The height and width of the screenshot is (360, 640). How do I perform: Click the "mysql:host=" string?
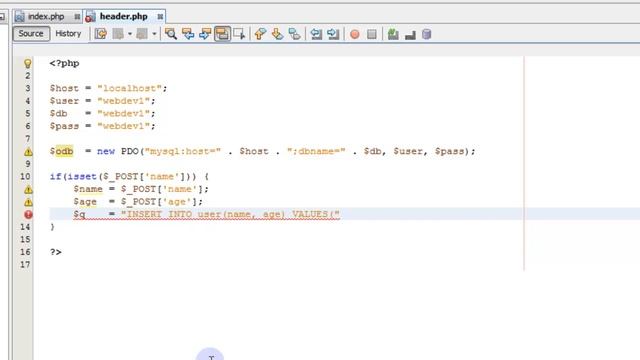[x=183, y=151]
